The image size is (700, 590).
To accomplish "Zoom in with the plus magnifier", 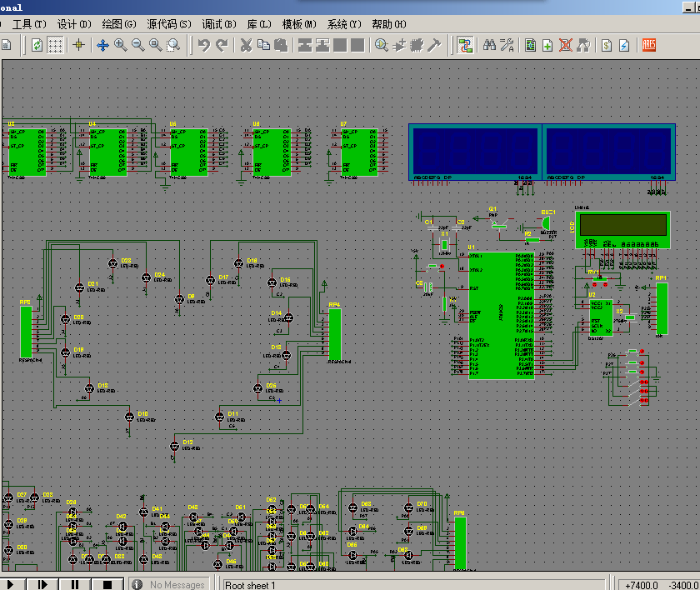I will pos(121,45).
